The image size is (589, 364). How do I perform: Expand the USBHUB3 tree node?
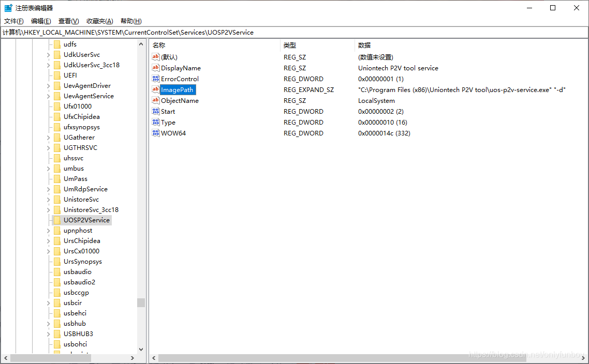coord(49,334)
